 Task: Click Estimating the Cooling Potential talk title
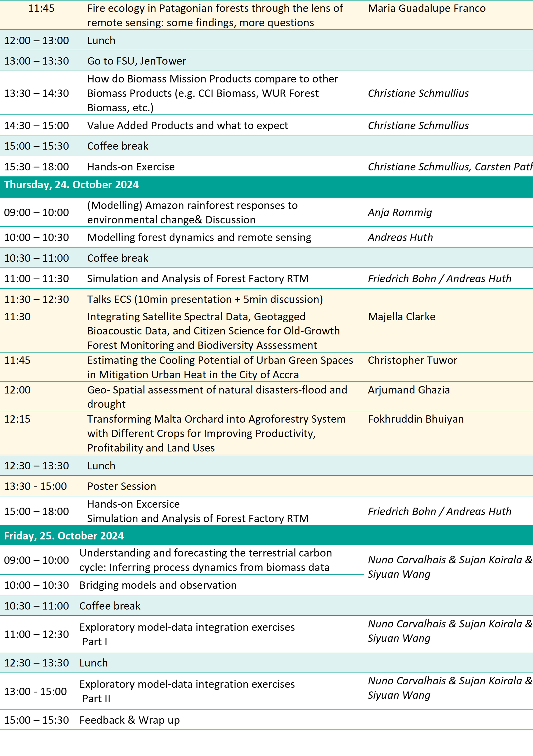click(220, 367)
